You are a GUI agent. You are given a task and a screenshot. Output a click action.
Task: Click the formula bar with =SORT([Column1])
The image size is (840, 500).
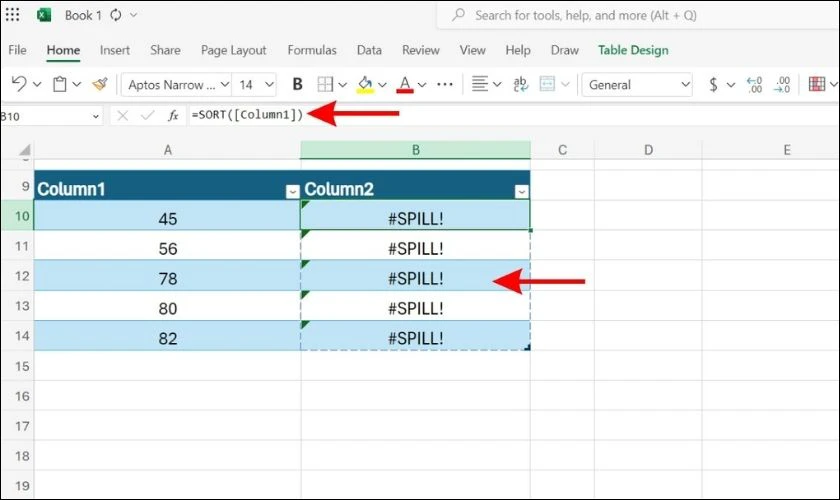tap(513, 115)
